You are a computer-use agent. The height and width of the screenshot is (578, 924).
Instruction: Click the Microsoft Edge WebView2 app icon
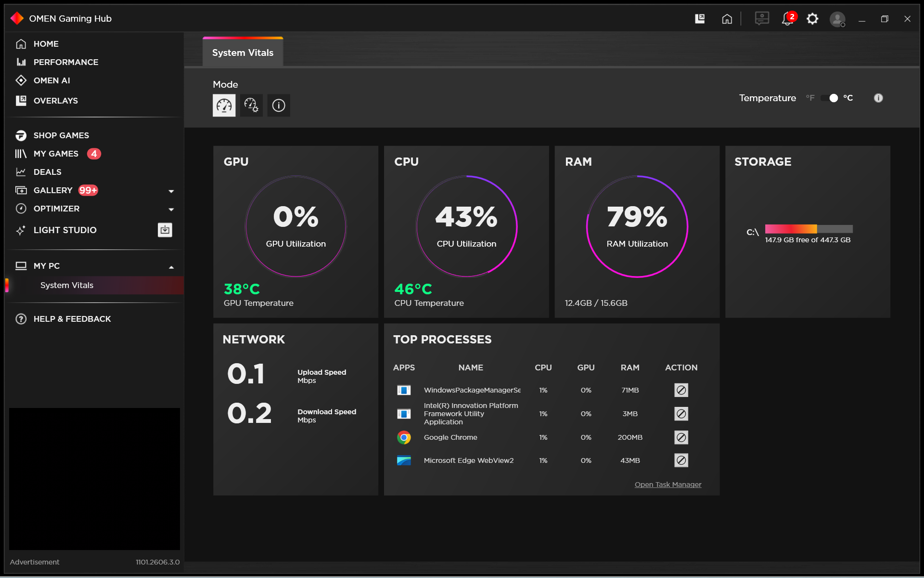click(x=404, y=460)
